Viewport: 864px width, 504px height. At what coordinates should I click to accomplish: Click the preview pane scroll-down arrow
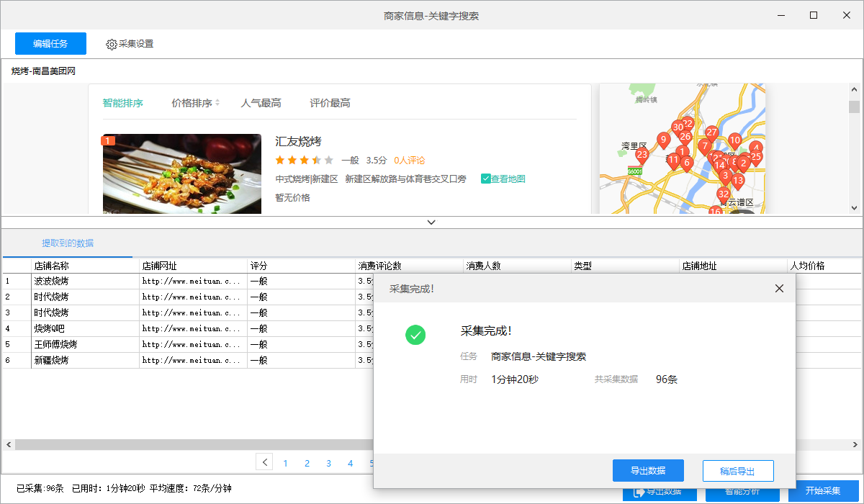(855, 207)
